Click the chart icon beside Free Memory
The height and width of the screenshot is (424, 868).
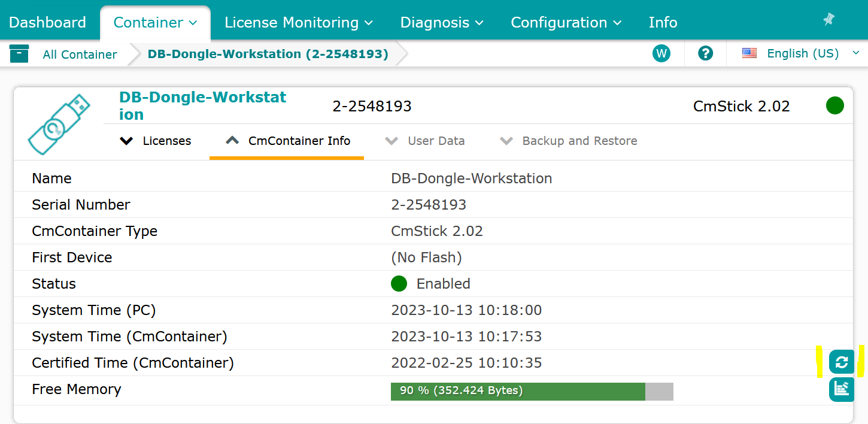[x=841, y=389]
